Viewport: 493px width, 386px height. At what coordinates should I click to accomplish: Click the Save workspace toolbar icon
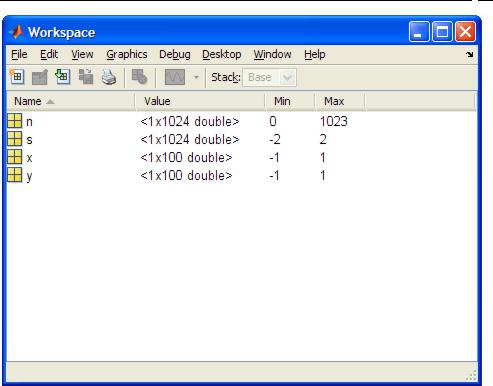tap(86, 77)
